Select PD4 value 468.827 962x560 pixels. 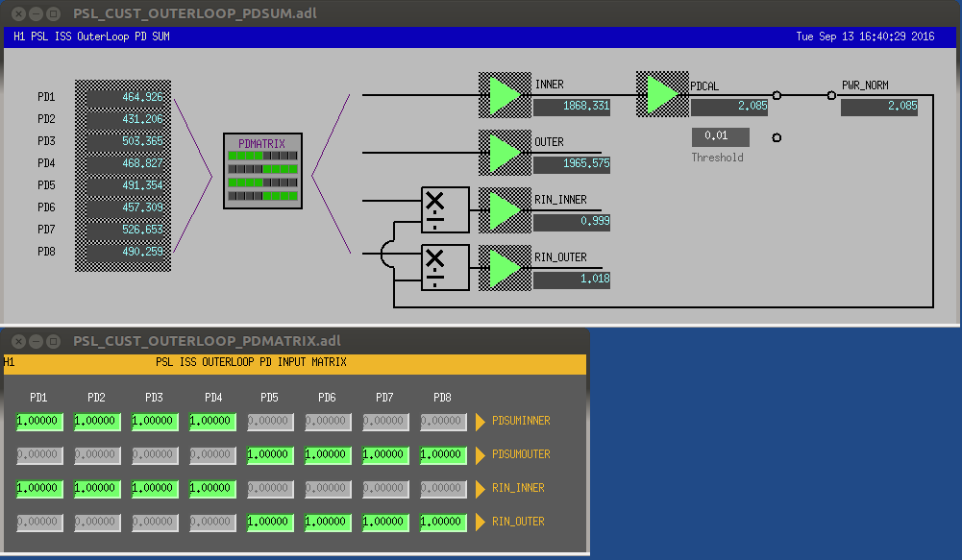click(126, 163)
